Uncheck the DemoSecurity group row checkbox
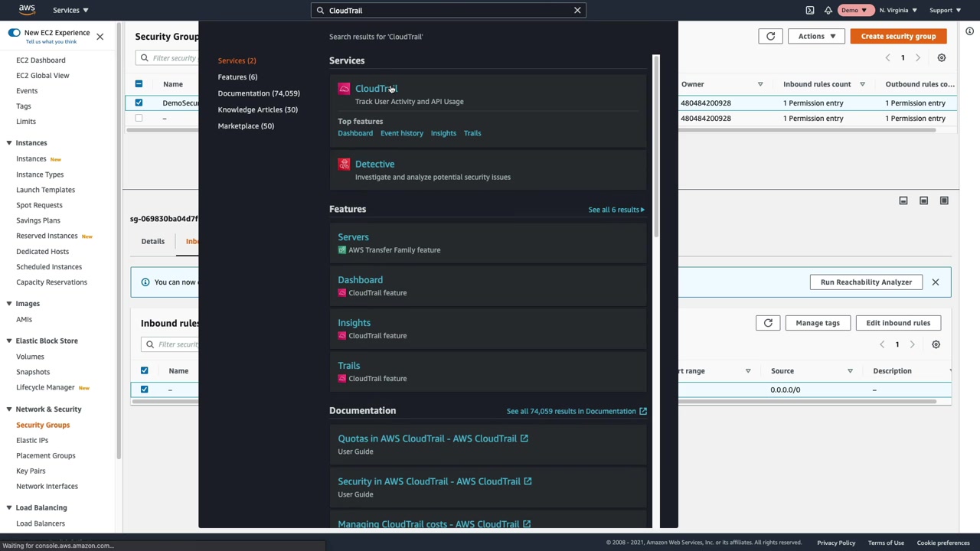Screen dimensions: 980x551 [x=139, y=103]
